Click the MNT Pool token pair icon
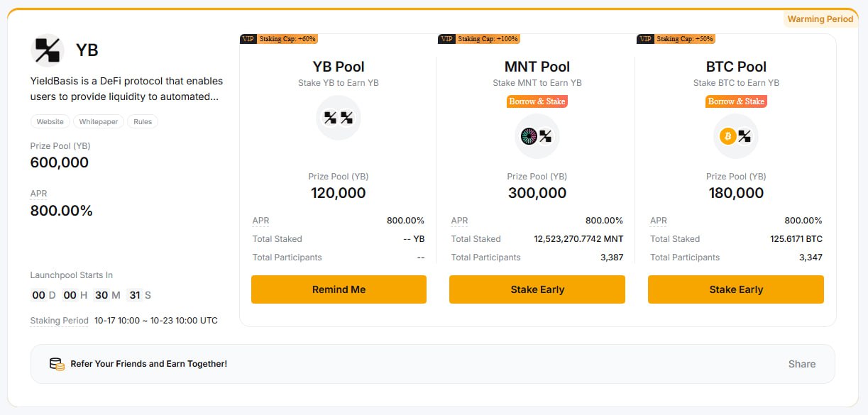 (x=537, y=136)
